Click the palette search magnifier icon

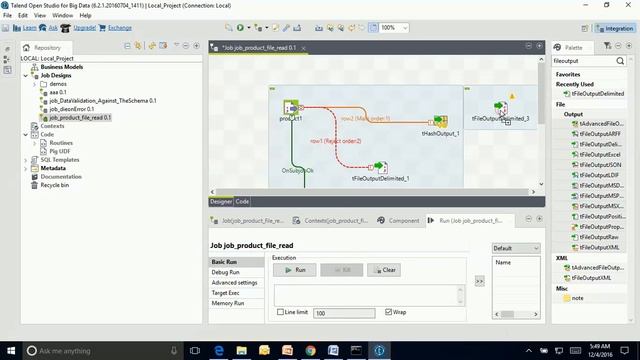[x=620, y=61]
